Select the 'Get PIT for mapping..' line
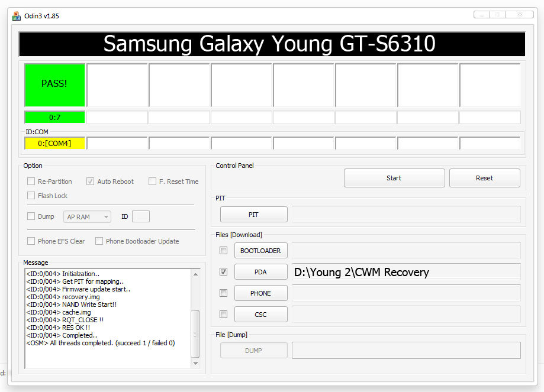 click(75, 281)
